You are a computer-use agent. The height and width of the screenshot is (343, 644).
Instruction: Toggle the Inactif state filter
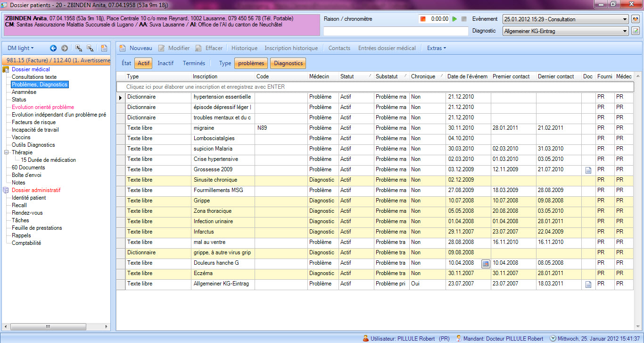click(165, 63)
